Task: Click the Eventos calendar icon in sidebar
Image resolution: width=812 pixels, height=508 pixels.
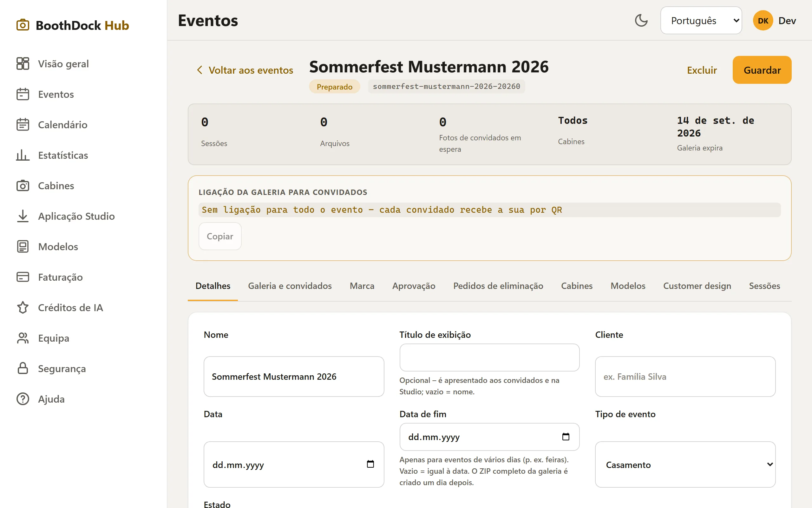Action: coord(23,94)
